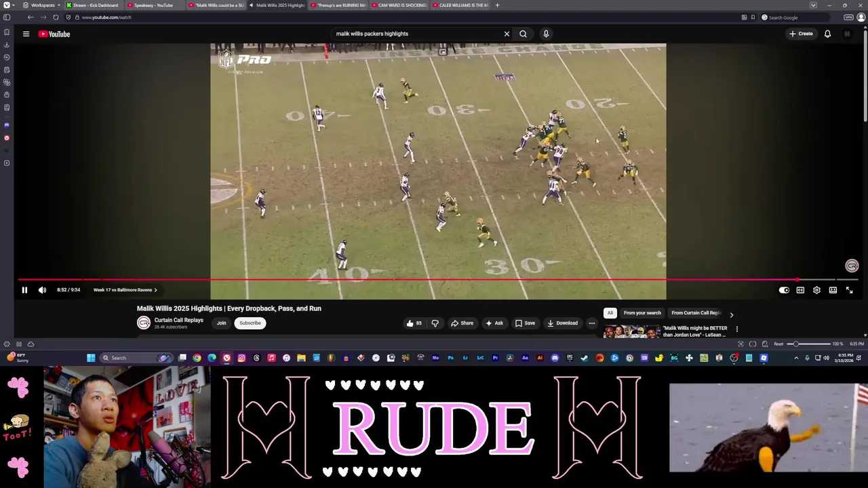
Task: Open the browser sidebar history icon
Action: click(7, 58)
